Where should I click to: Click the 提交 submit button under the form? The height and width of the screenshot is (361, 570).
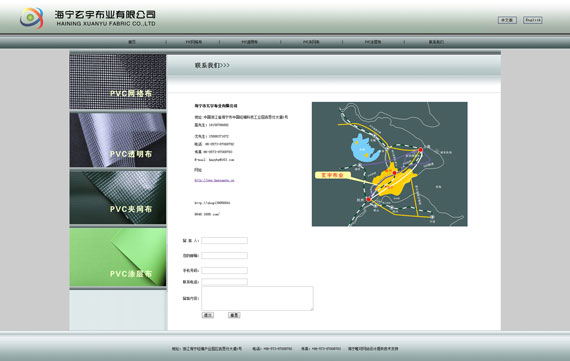(x=208, y=315)
